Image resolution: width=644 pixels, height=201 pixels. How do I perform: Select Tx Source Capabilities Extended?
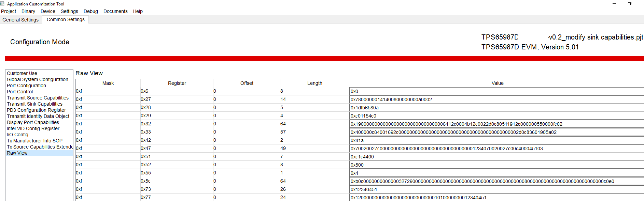coord(39,147)
